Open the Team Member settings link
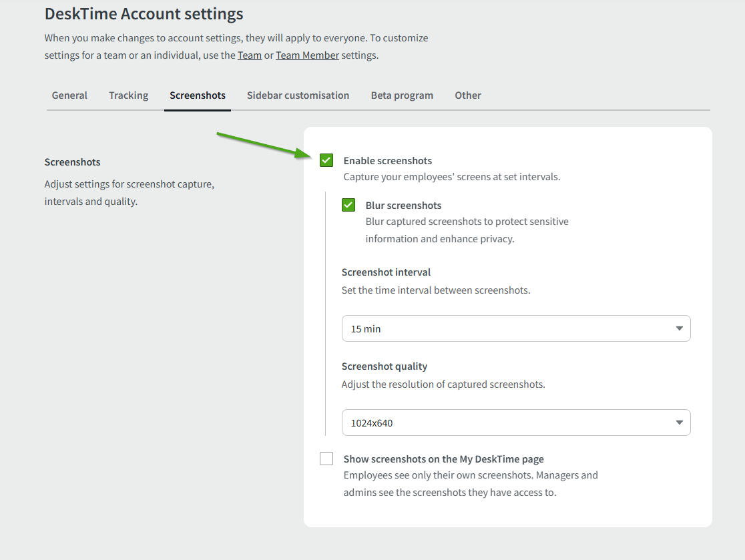Image resolution: width=745 pixels, height=560 pixels. (x=307, y=55)
